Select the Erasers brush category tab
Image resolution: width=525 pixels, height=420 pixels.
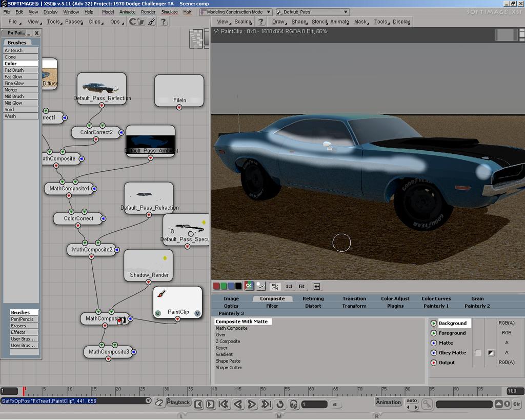pyautogui.click(x=24, y=326)
